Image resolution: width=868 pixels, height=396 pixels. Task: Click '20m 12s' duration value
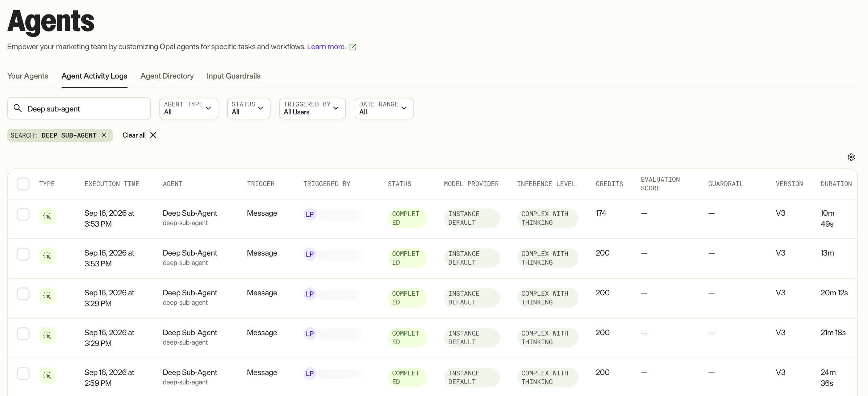tap(834, 293)
